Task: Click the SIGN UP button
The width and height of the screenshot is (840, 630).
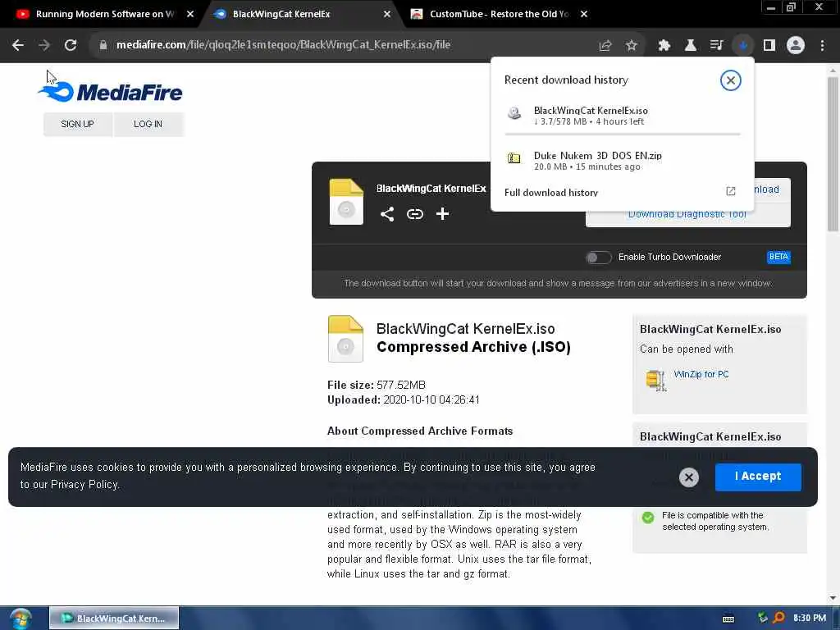Action: pos(78,125)
